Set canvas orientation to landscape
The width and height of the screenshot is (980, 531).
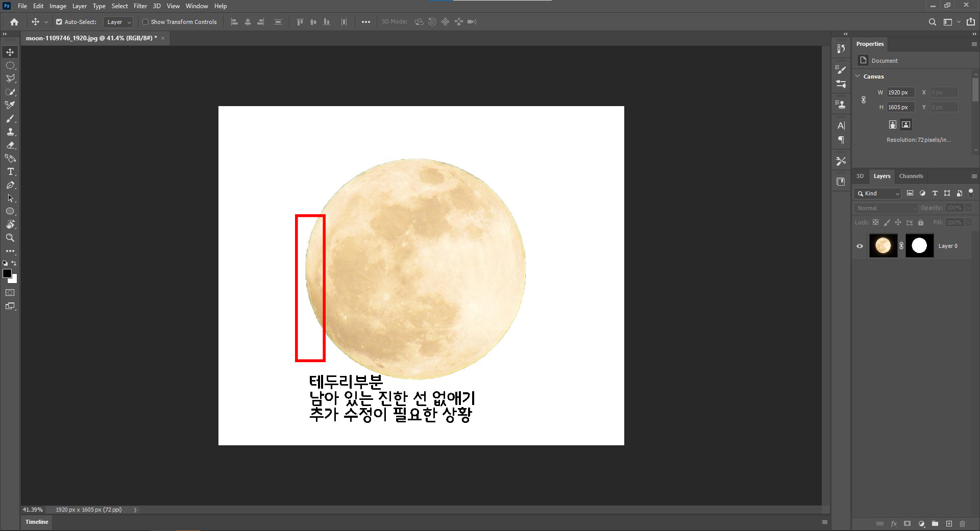906,124
